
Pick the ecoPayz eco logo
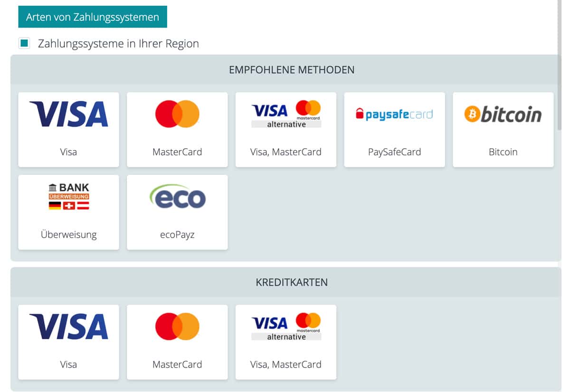pos(177,197)
